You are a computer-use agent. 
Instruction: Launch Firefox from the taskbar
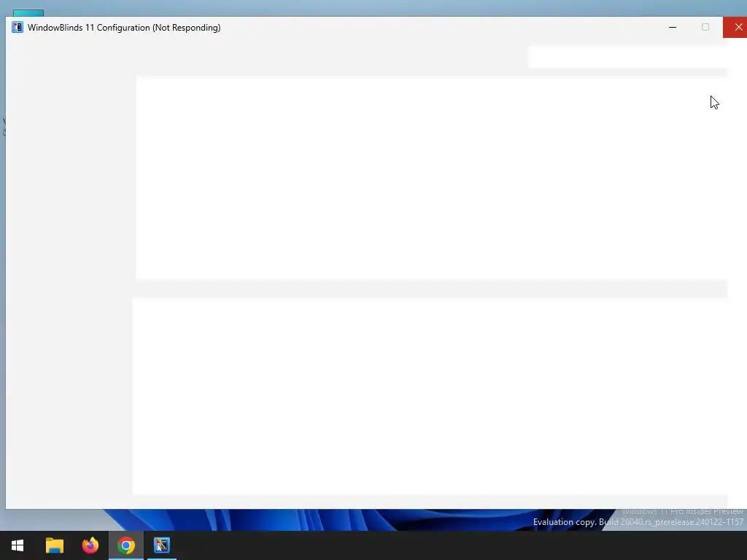point(90,545)
